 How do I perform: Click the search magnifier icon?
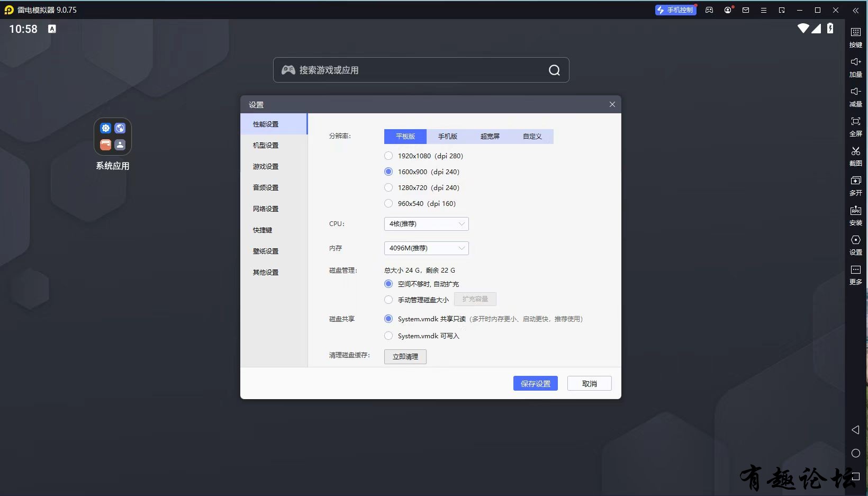pyautogui.click(x=554, y=70)
